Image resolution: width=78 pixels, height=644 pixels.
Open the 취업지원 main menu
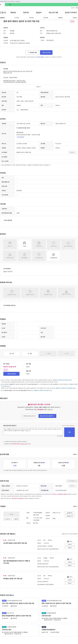[26, 13]
